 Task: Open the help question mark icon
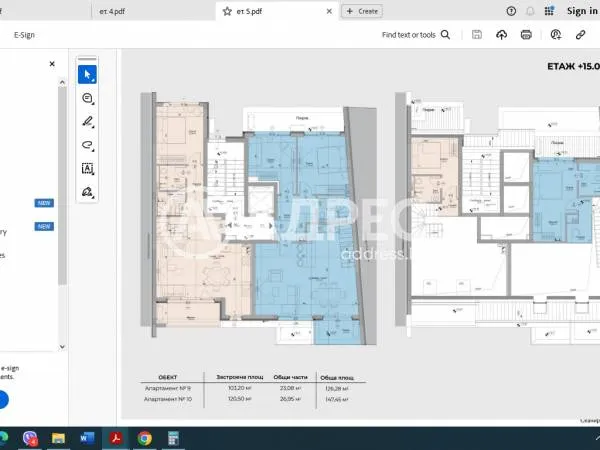point(510,11)
